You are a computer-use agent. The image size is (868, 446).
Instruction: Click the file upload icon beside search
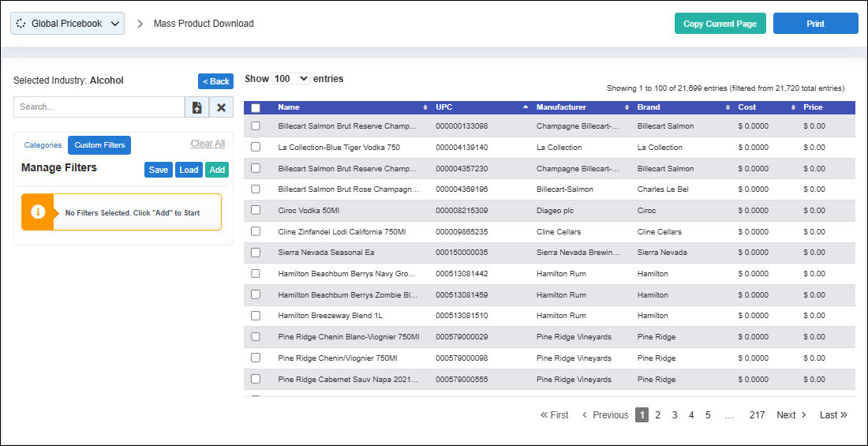click(196, 107)
